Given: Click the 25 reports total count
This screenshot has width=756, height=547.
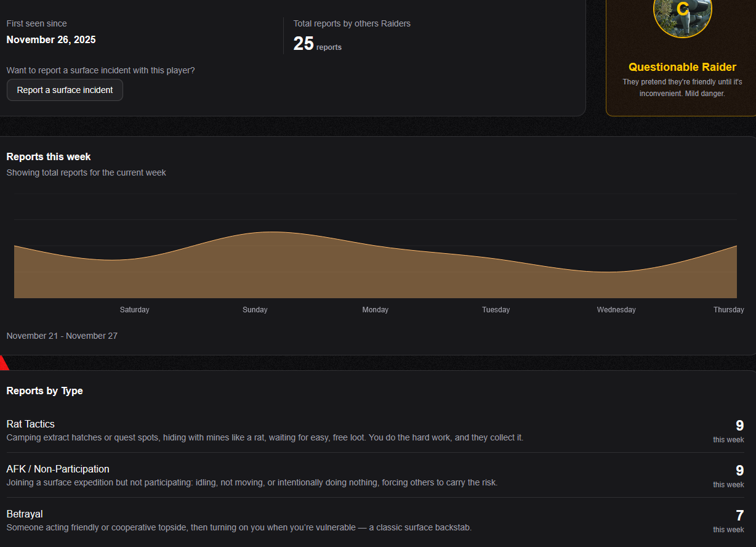Looking at the screenshot, I should point(317,44).
